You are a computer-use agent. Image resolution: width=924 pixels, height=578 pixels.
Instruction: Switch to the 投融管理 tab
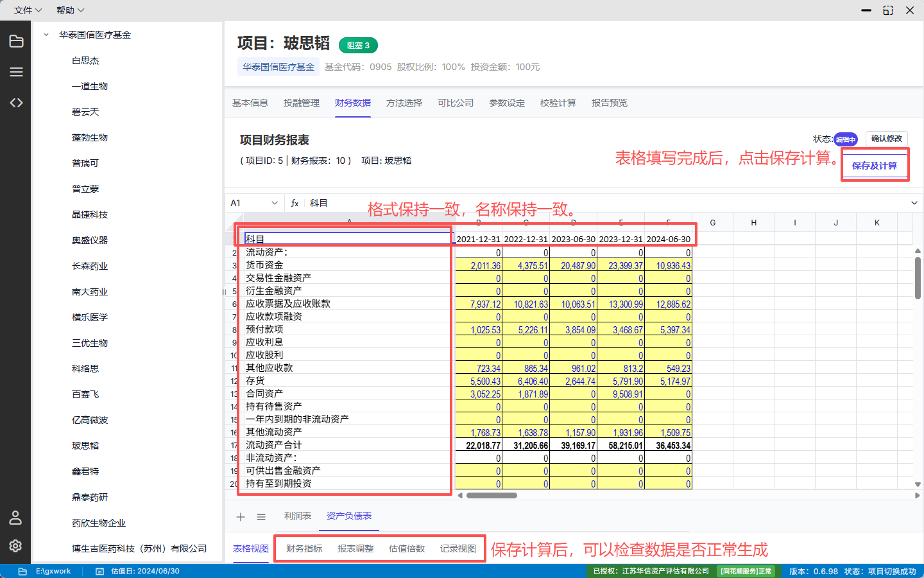click(302, 103)
